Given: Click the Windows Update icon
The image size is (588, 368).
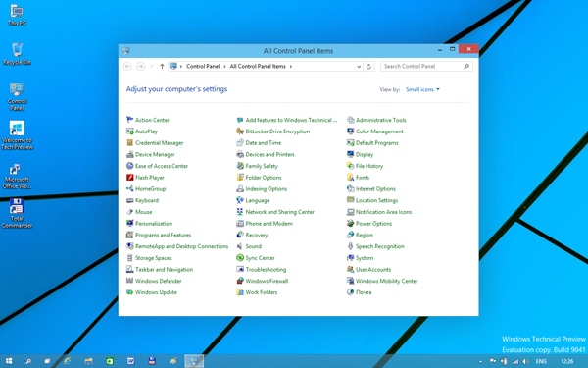Looking at the screenshot, I should (x=129, y=292).
